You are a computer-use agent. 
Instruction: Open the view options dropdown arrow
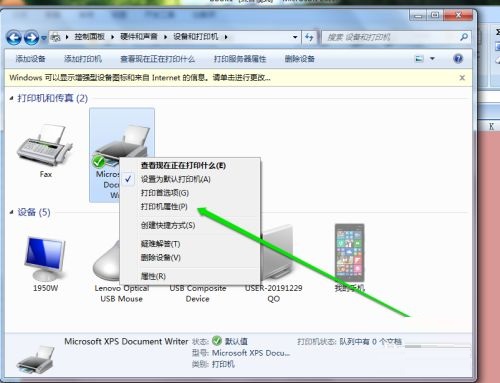[432, 59]
